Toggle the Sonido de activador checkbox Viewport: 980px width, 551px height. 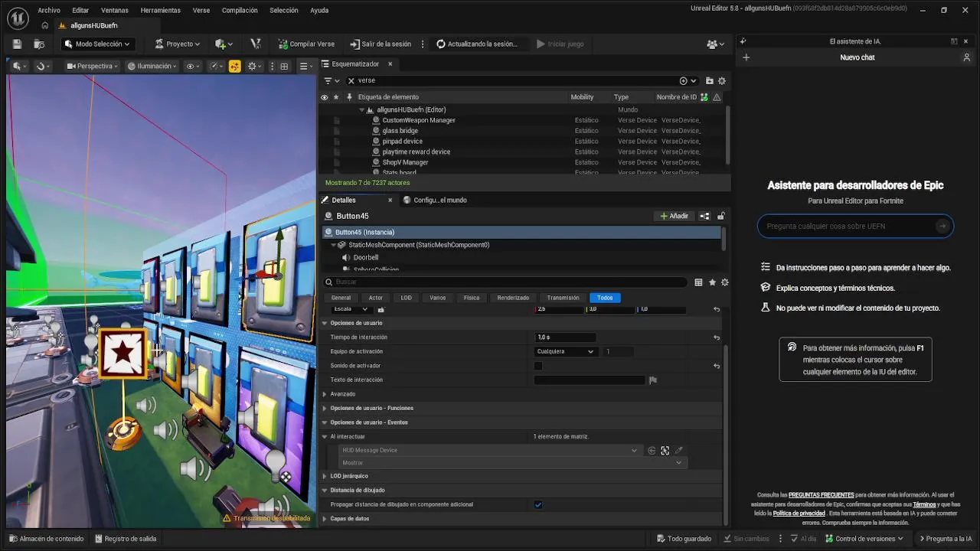click(538, 366)
